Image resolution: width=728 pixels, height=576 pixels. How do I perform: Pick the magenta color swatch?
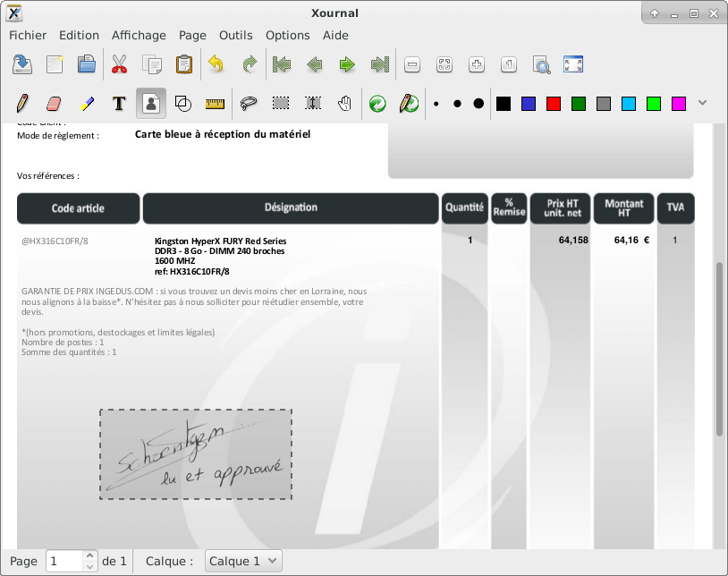[x=679, y=104]
